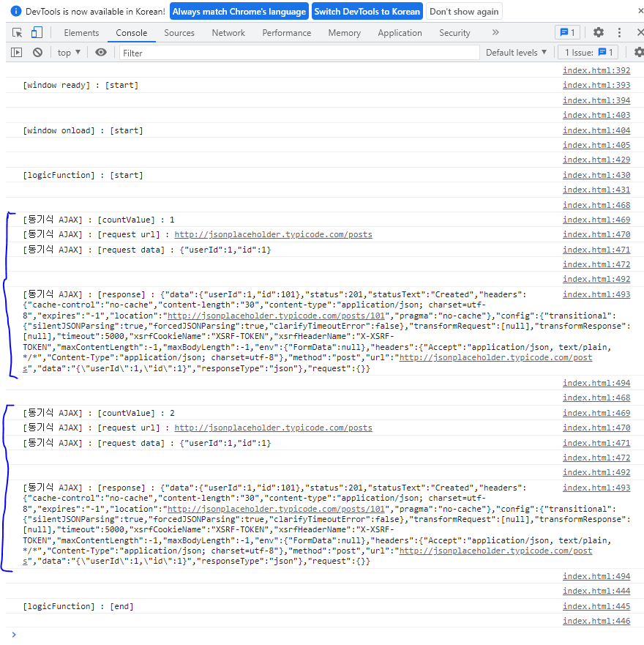Click Don't show again button
This screenshot has width=644, height=645.
point(464,12)
